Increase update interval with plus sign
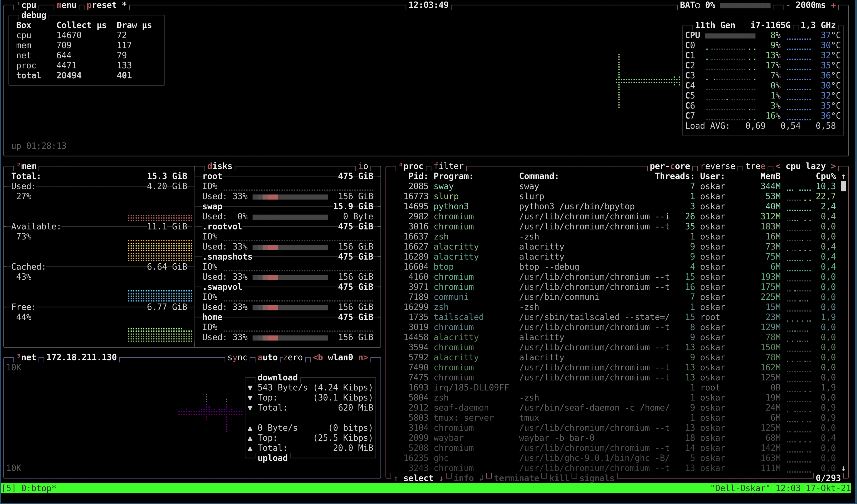 click(x=833, y=5)
